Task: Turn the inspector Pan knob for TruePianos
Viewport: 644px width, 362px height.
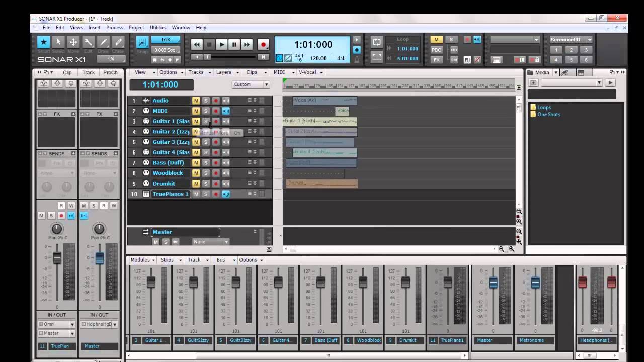Action: 57,229
